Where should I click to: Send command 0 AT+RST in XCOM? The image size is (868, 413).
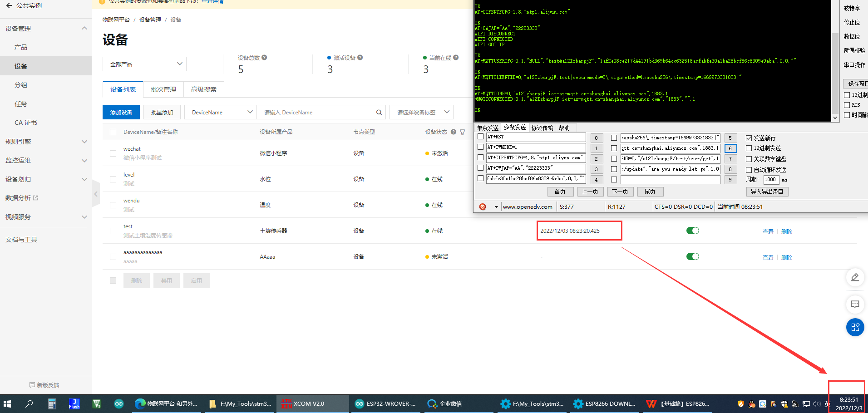(597, 138)
